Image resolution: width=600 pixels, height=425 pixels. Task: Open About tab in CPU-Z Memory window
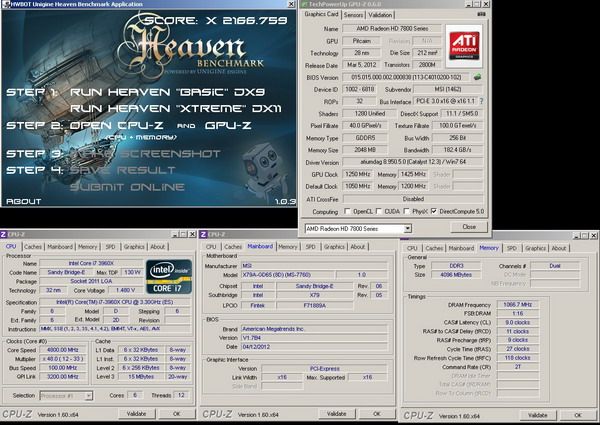[x=559, y=248]
